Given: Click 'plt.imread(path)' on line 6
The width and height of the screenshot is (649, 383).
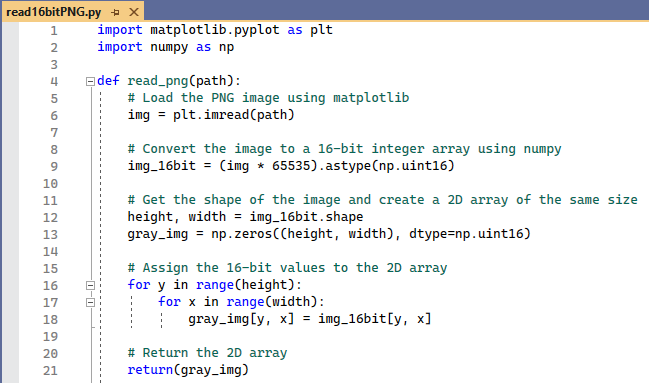Looking at the screenshot, I should (233, 115).
